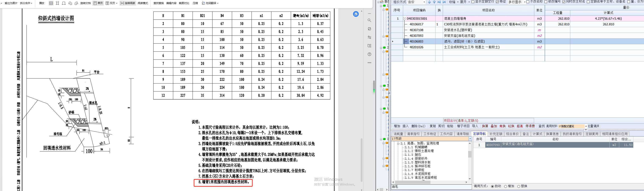Enable 显示定额空行 checkbox
644x191 pixels.
tap(473, 2)
